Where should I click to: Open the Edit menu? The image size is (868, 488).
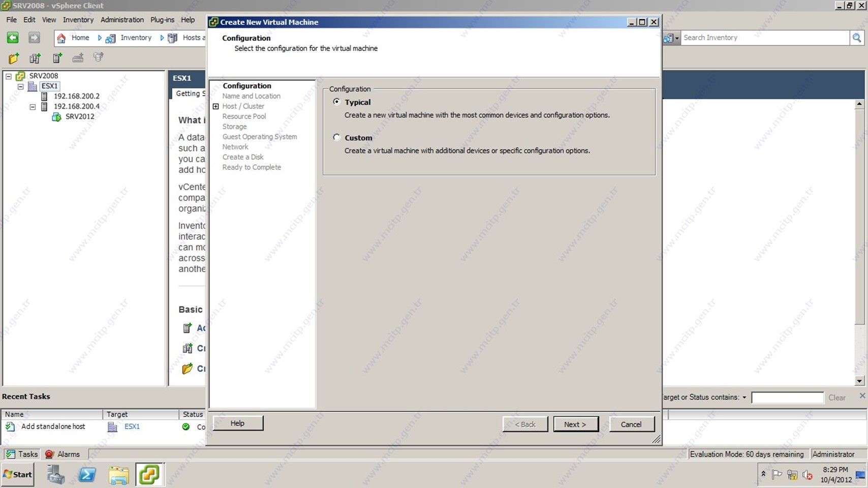pos(29,20)
